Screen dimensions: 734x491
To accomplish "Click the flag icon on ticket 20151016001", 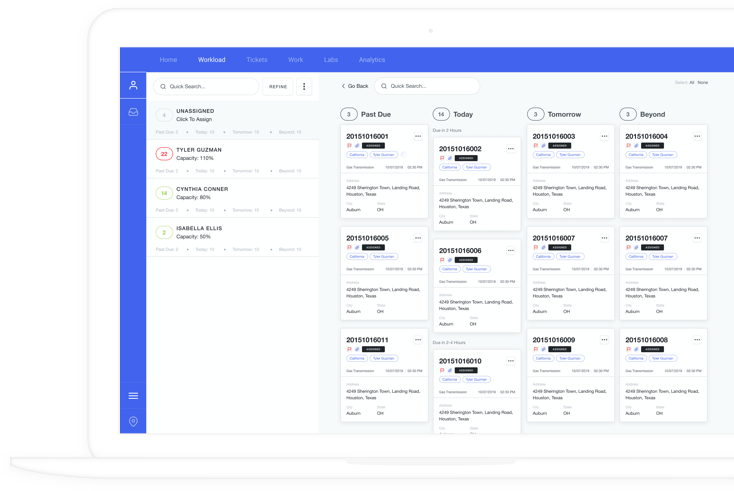I will click(x=349, y=146).
